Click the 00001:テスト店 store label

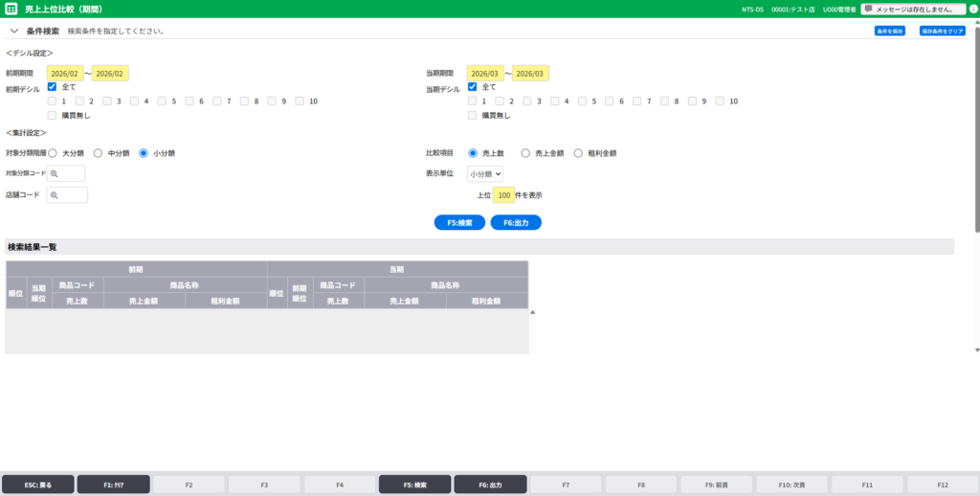click(x=793, y=10)
